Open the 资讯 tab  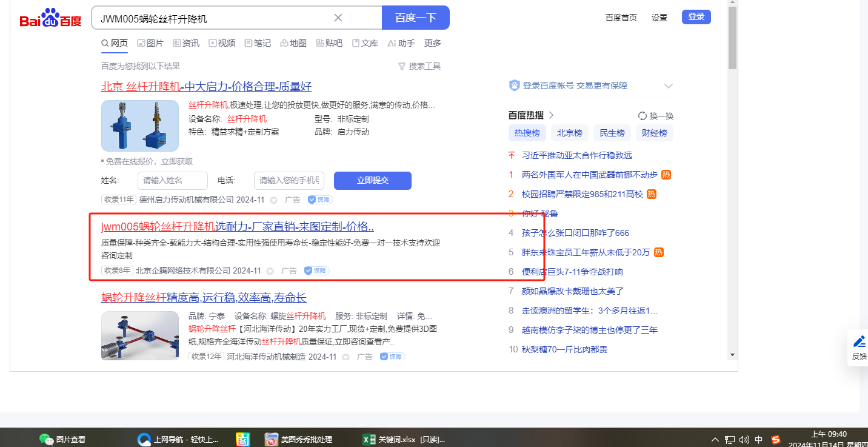(186, 43)
